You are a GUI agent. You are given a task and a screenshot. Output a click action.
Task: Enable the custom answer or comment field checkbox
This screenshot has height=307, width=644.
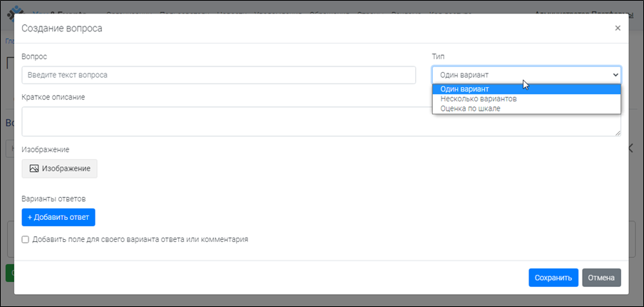coord(26,240)
